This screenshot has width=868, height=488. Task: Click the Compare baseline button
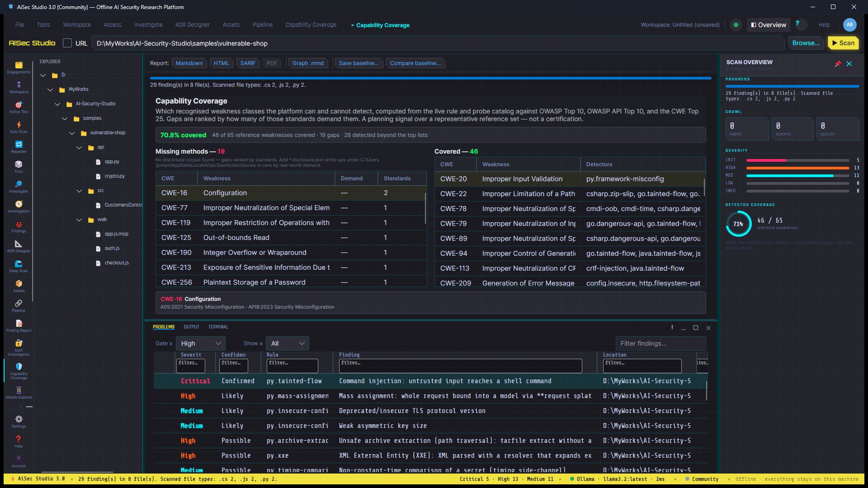(x=415, y=63)
